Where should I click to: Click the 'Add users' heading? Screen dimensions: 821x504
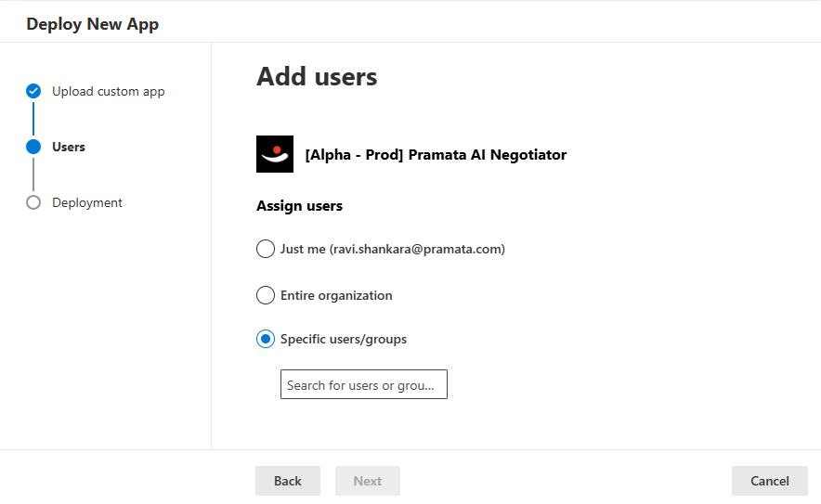[x=317, y=77]
